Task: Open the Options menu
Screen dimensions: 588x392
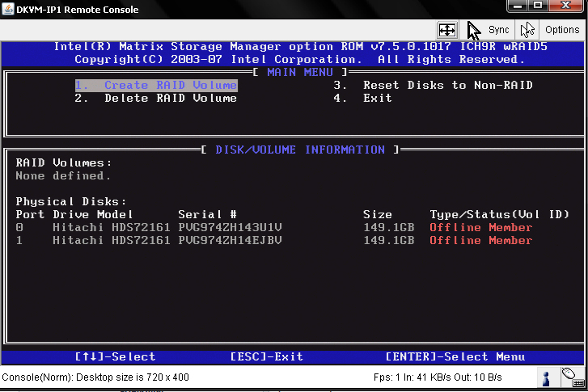Action: click(x=562, y=30)
